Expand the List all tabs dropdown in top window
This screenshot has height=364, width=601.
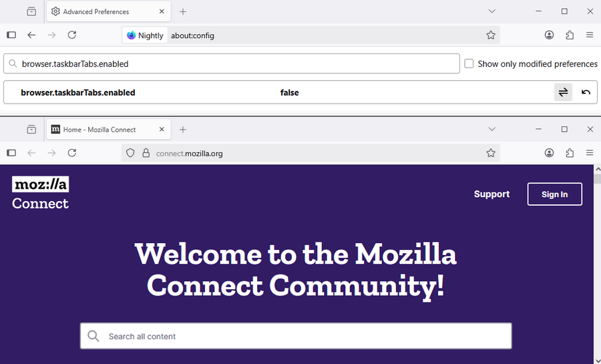[491, 11]
